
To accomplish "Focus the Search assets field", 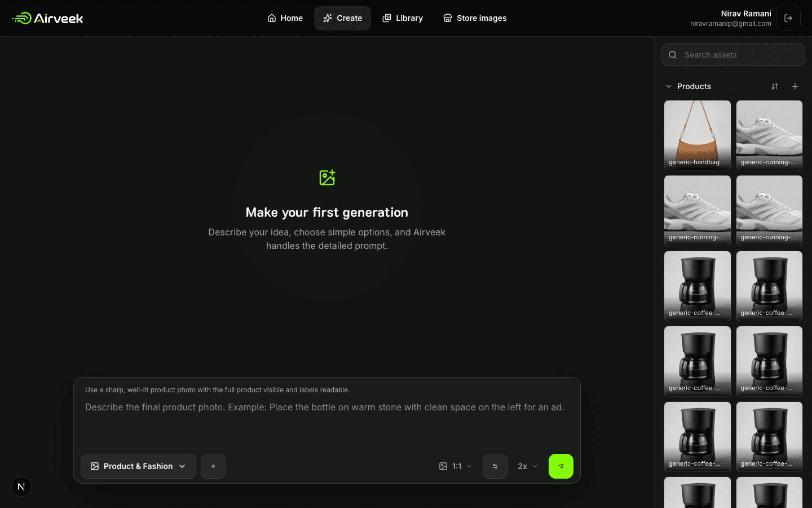I will pos(733,55).
